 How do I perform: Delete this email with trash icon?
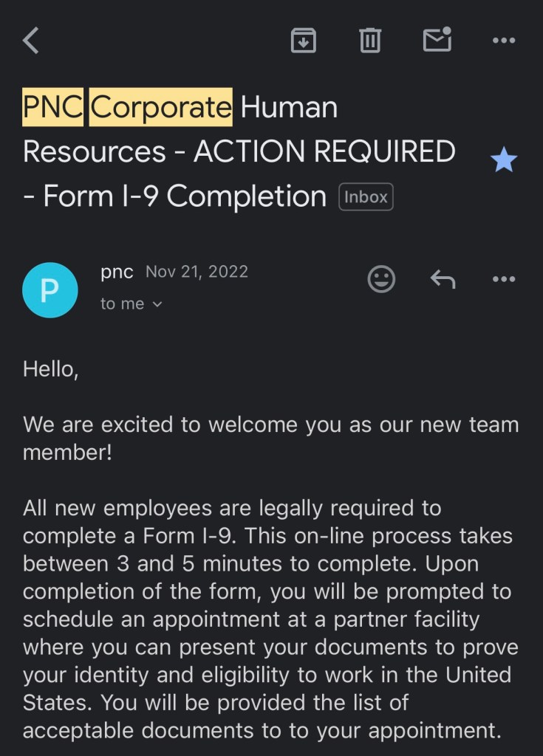(369, 41)
